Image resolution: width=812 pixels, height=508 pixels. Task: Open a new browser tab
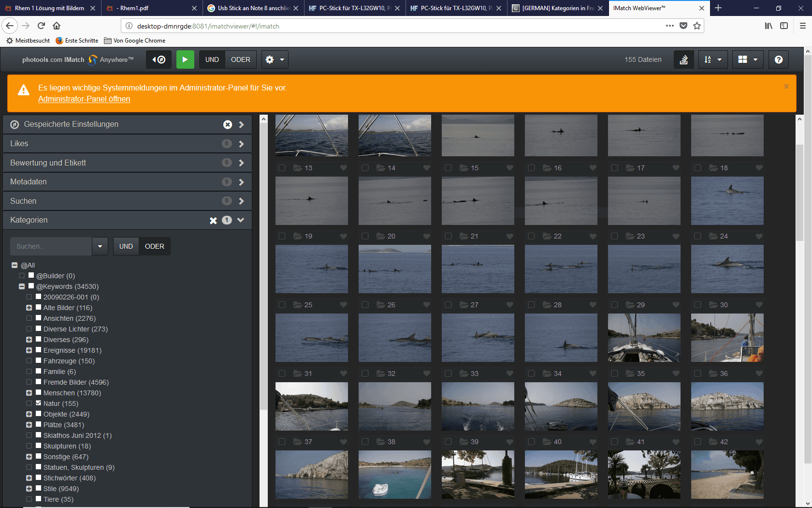718,8
